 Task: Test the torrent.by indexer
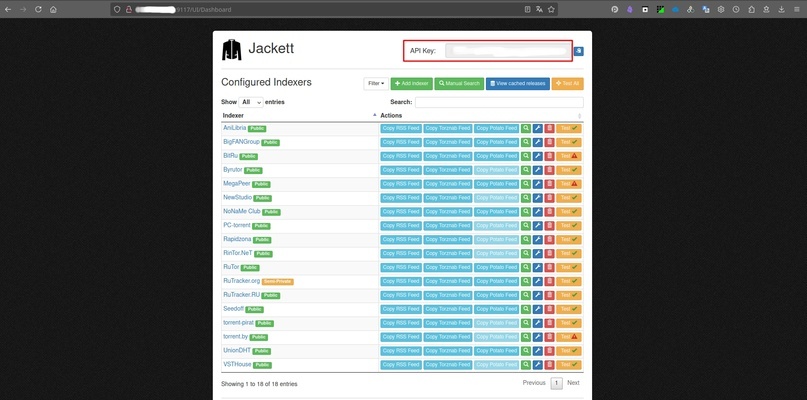(x=569, y=337)
